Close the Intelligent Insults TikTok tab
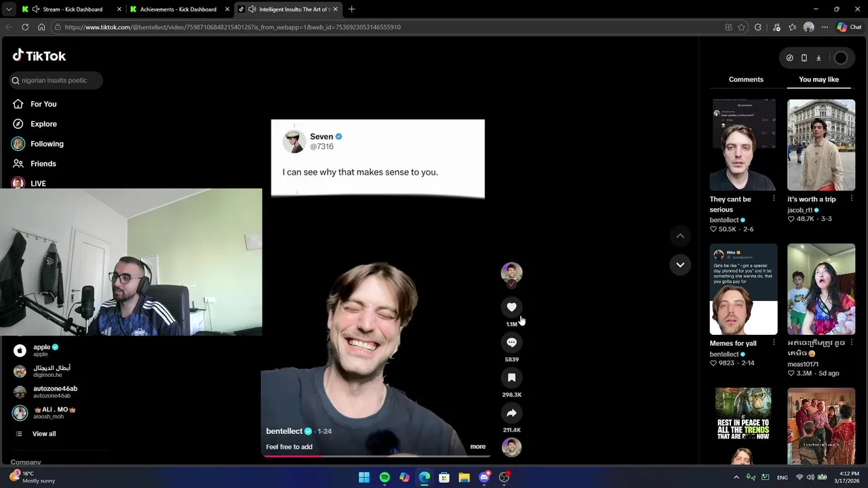Viewport: 868px width, 488px height. pos(334,9)
